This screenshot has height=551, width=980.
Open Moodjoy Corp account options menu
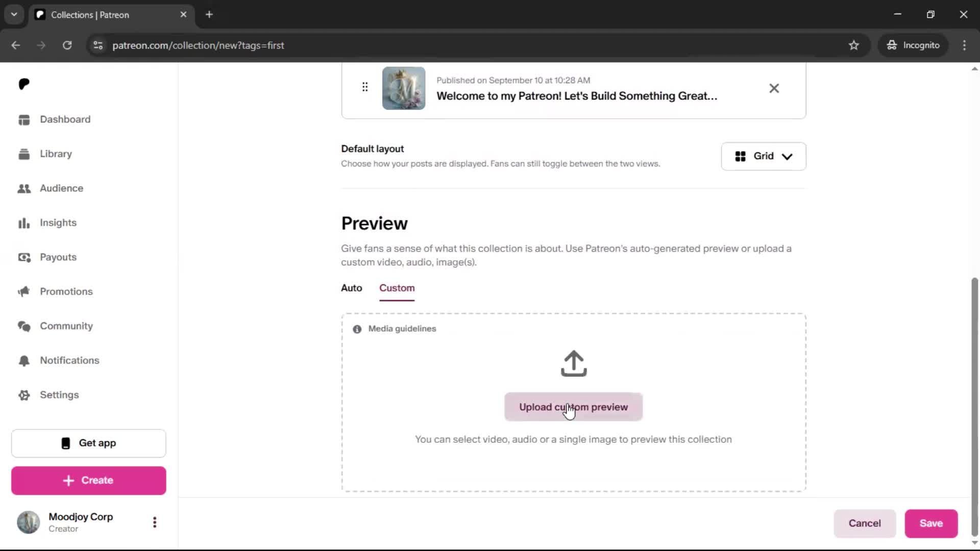[x=155, y=522]
